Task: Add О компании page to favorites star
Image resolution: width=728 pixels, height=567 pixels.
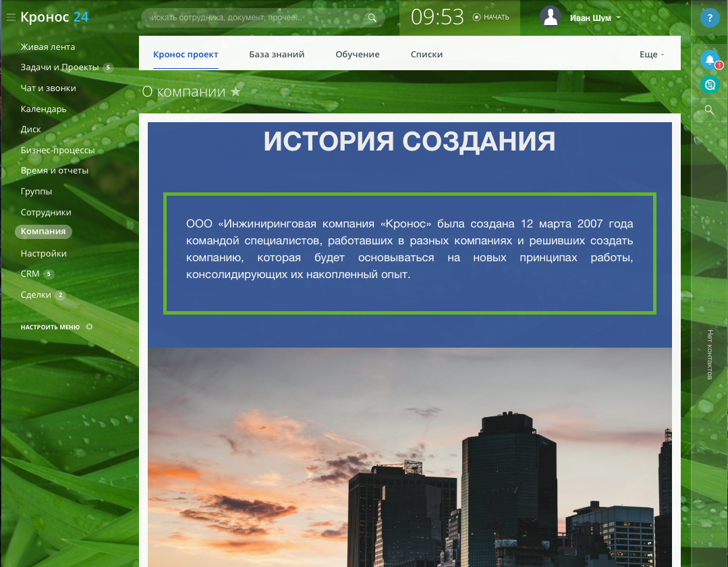Action: (236, 91)
